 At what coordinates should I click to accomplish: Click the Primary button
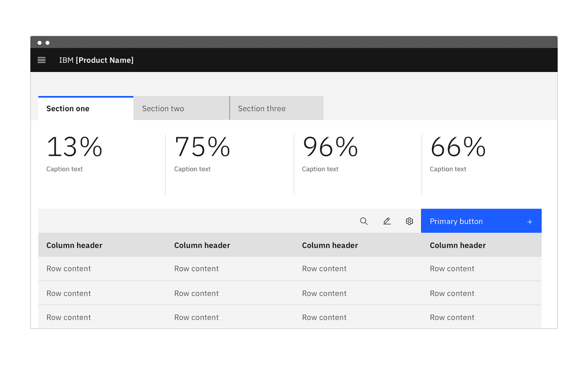click(456, 221)
